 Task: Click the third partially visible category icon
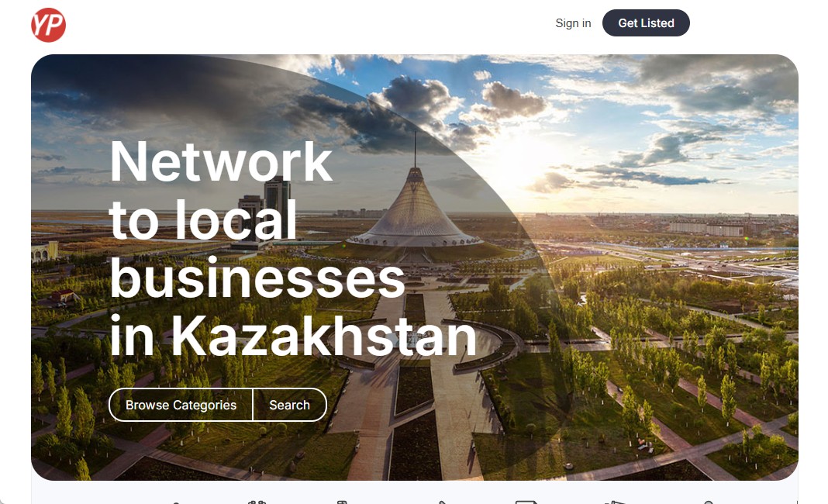pos(342,502)
